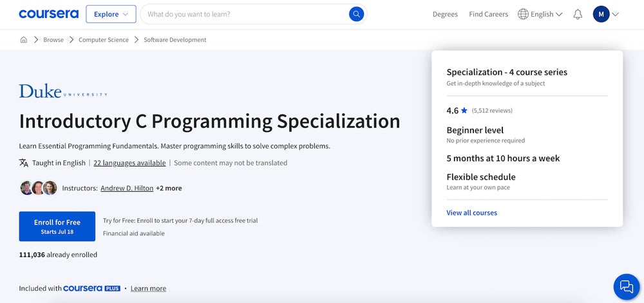Click the Coursera Plus logo

pyautogui.click(x=91, y=288)
